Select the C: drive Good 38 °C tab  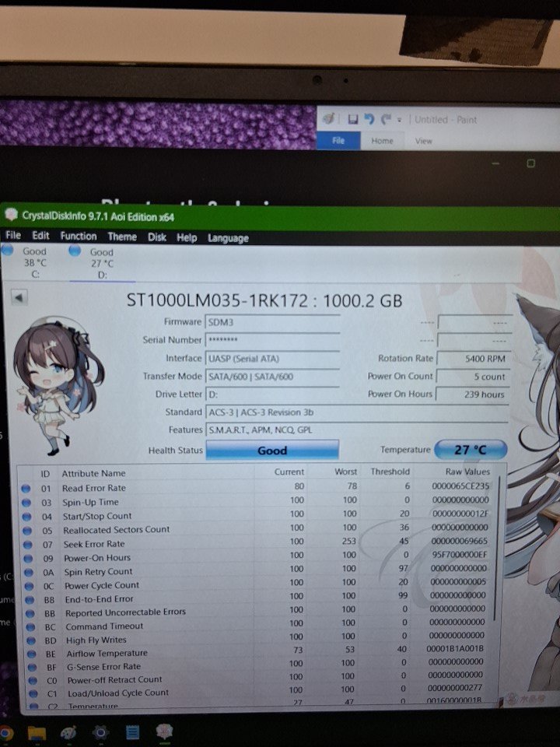pyautogui.click(x=30, y=262)
